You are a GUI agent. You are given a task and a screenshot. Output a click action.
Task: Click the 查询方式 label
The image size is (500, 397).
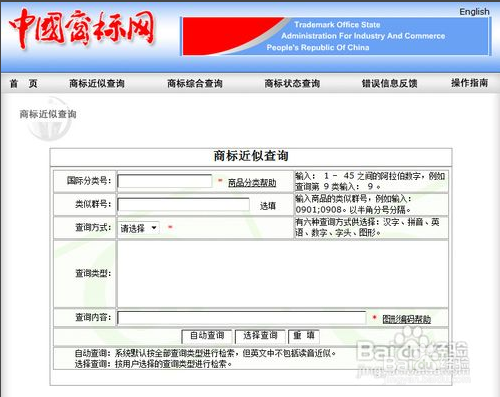click(93, 228)
